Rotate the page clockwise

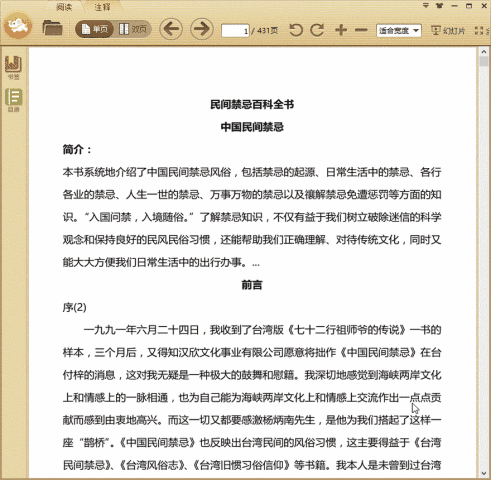click(x=317, y=30)
